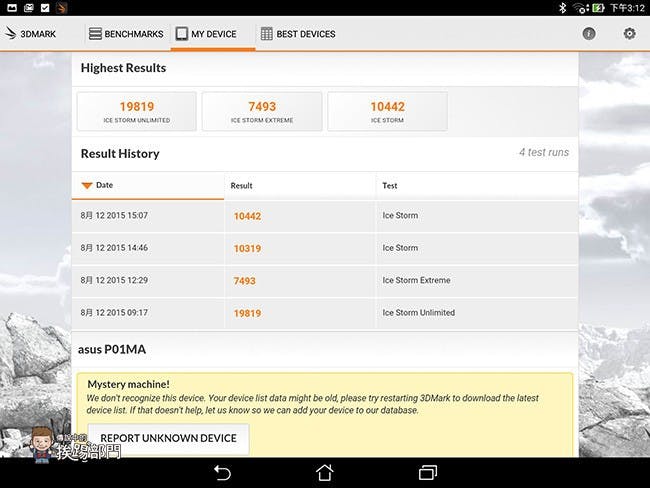Select the 12:29 Ice Storm Extreme row

(x=324, y=281)
